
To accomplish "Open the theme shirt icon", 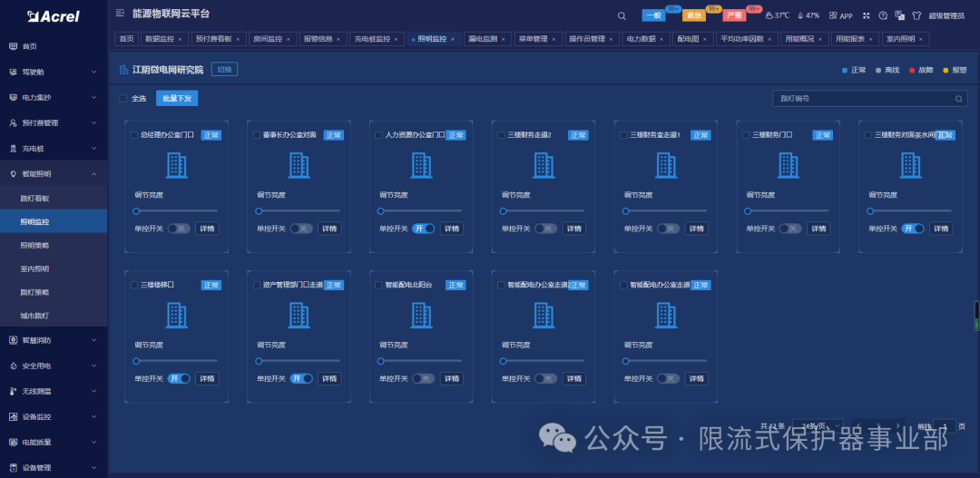I will coord(916,15).
